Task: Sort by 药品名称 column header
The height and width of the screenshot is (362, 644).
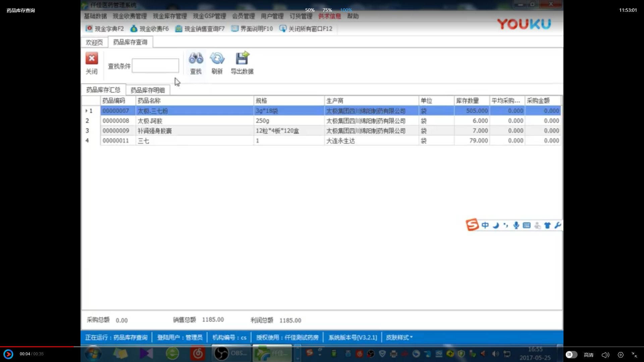Action: coord(195,101)
